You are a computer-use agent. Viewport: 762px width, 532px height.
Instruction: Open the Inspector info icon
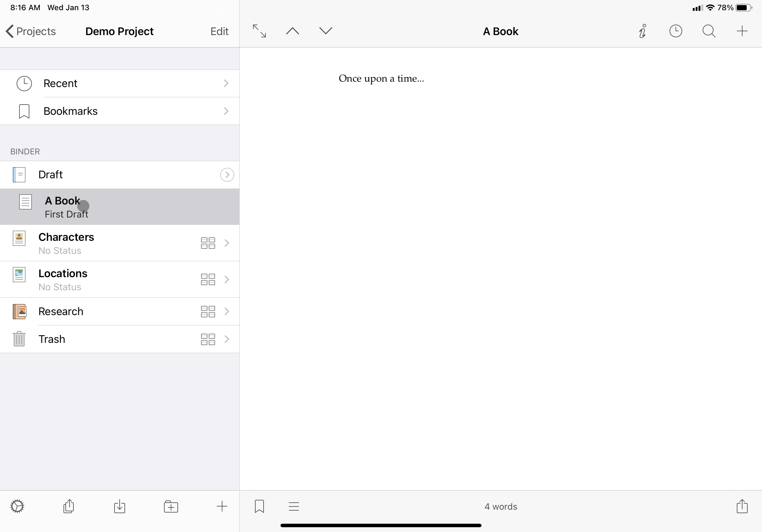(643, 31)
